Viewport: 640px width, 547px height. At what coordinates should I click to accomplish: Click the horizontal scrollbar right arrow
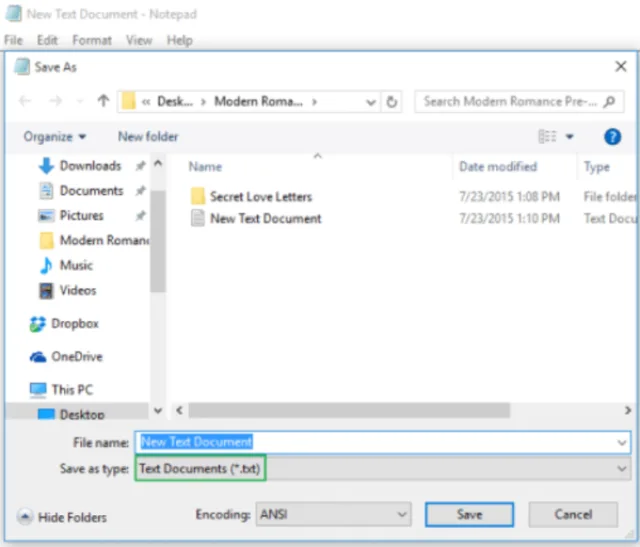pyautogui.click(x=628, y=410)
